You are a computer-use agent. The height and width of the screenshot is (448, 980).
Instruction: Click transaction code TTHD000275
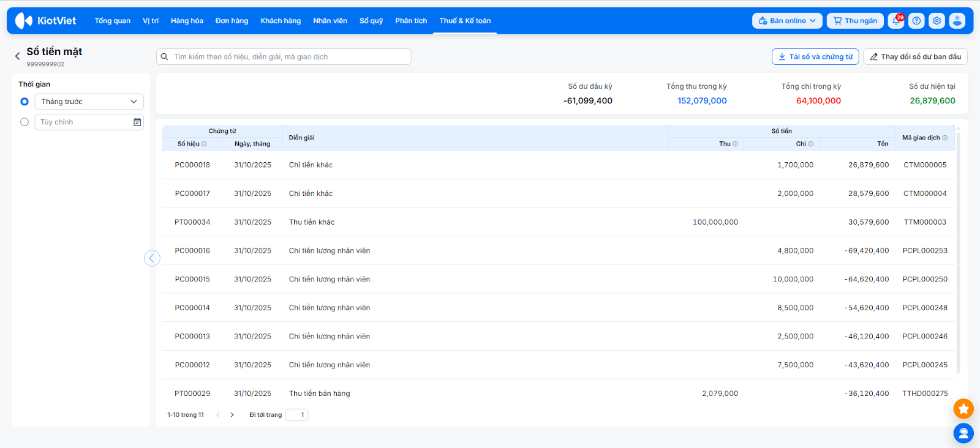pyautogui.click(x=925, y=394)
